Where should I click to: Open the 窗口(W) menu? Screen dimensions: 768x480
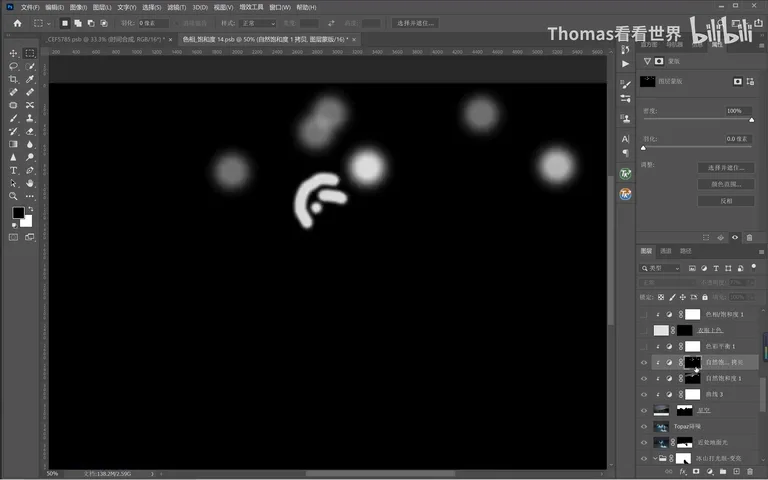(280, 7)
